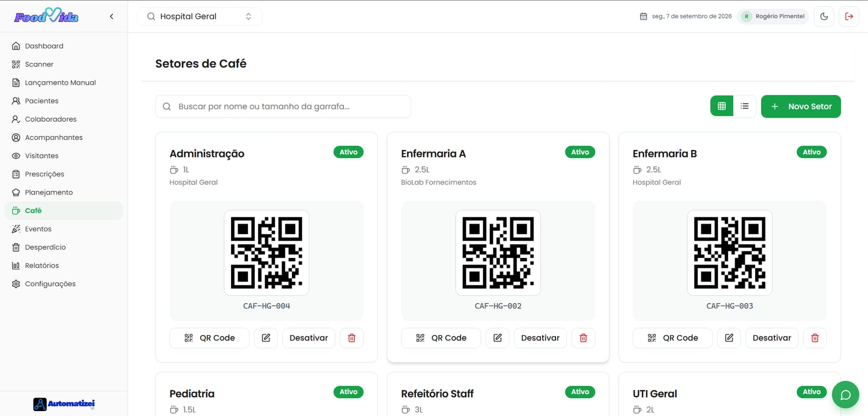The width and height of the screenshot is (868, 416).
Task: Deactivate the Administração sector
Action: (x=309, y=338)
